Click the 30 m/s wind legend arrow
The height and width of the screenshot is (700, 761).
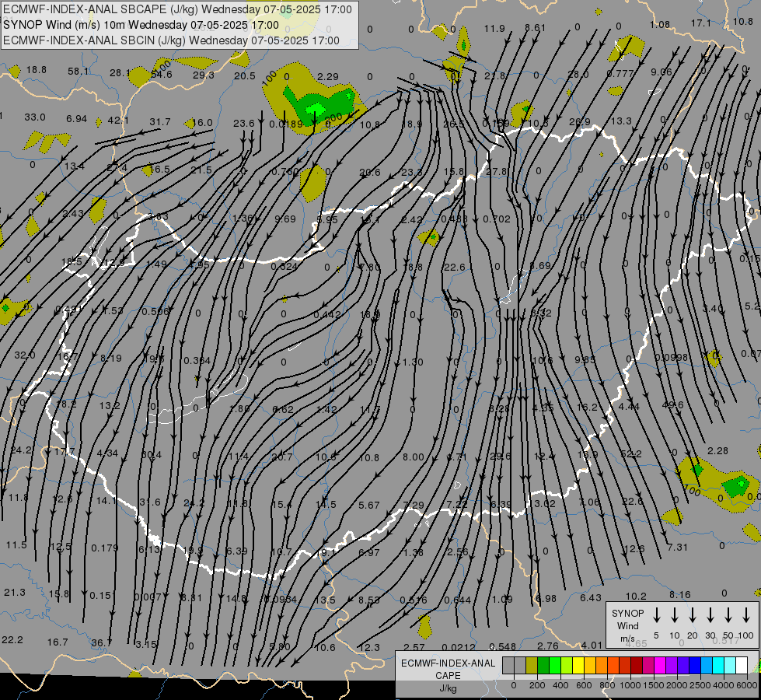(710, 615)
